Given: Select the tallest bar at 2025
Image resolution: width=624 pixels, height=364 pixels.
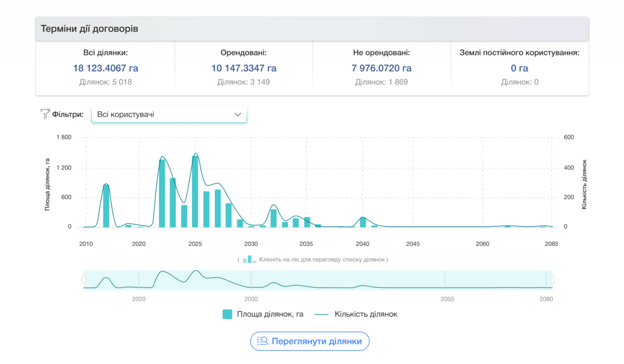Looking at the screenshot, I should (x=195, y=191).
